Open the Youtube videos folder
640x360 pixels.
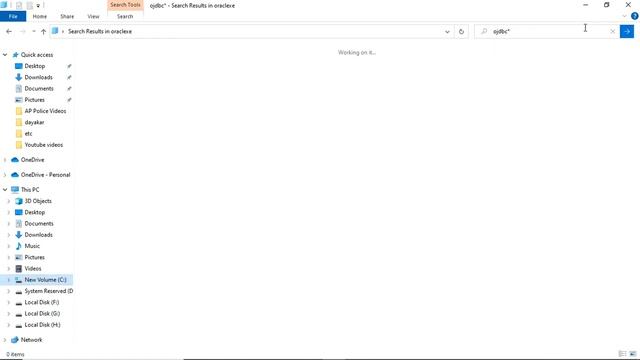(x=44, y=145)
